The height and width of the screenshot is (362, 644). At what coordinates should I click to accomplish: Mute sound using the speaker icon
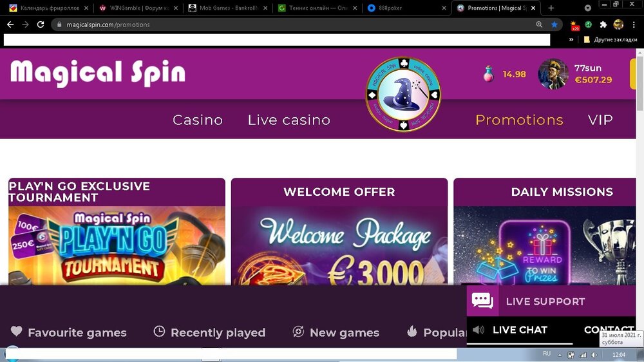point(478,330)
